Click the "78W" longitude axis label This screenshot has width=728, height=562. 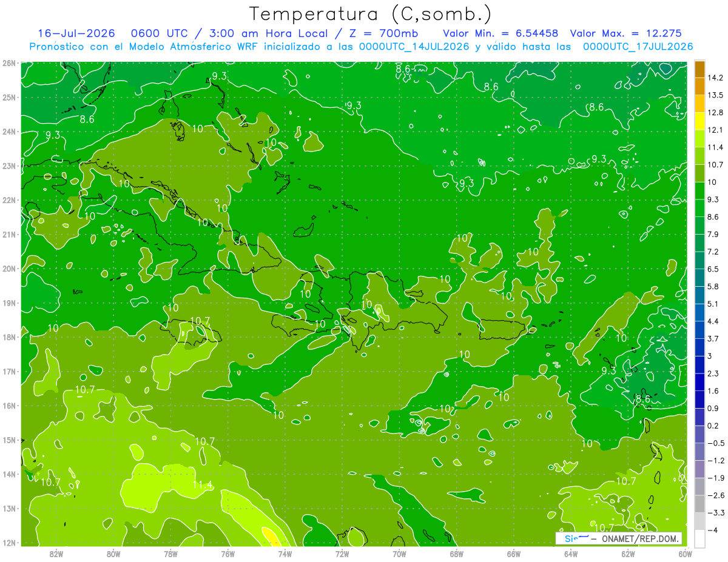click(x=171, y=554)
